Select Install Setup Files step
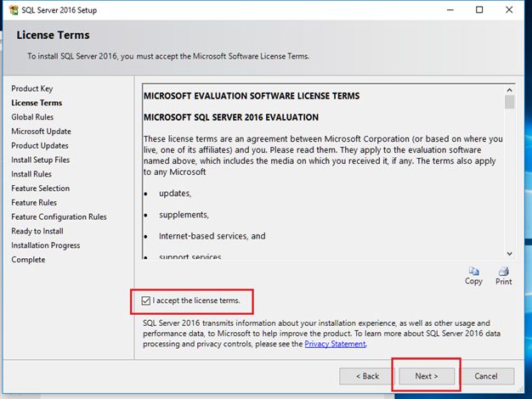Viewport: 532px width, 399px height. (x=41, y=160)
